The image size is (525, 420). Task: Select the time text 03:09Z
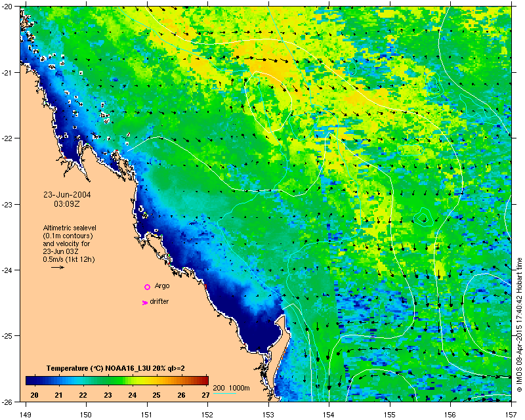pyautogui.click(x=67, y=203)
